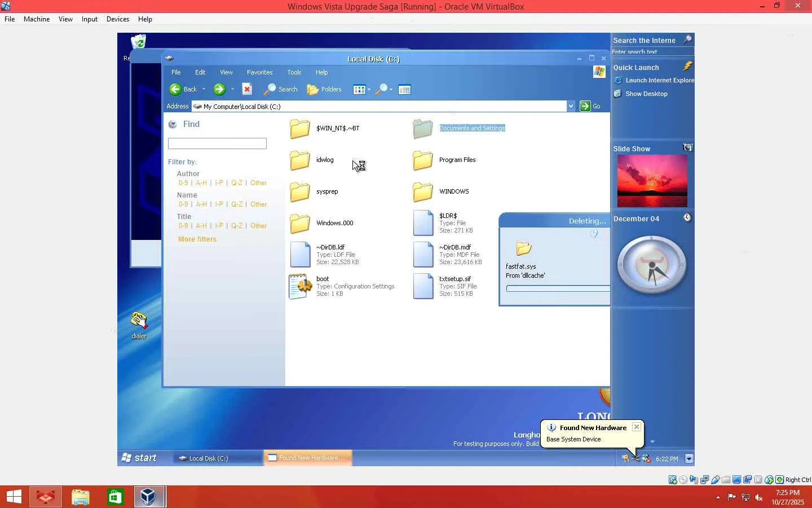Click the sidebar search text field
This screenshot has height=508, width=812.
tap(652, 52)
